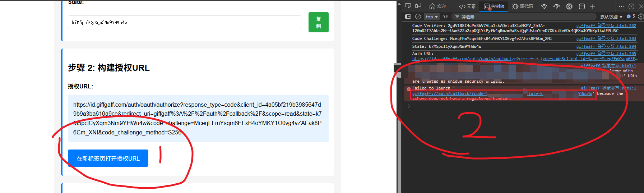Clear the console with the circle-slash icon
The width and height of the screenshot is (644, 193).
[418, 17]
